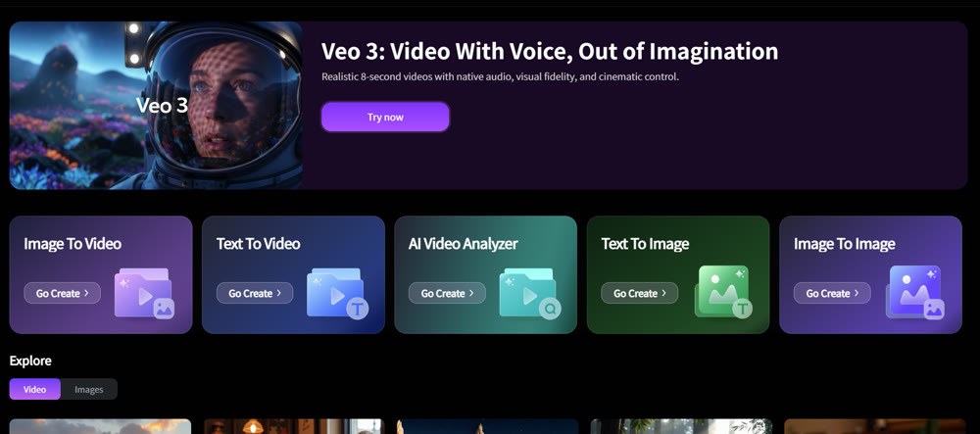980x434 pixels.
Task: Open Go Create under Image To Video
Action: point(63,293)
